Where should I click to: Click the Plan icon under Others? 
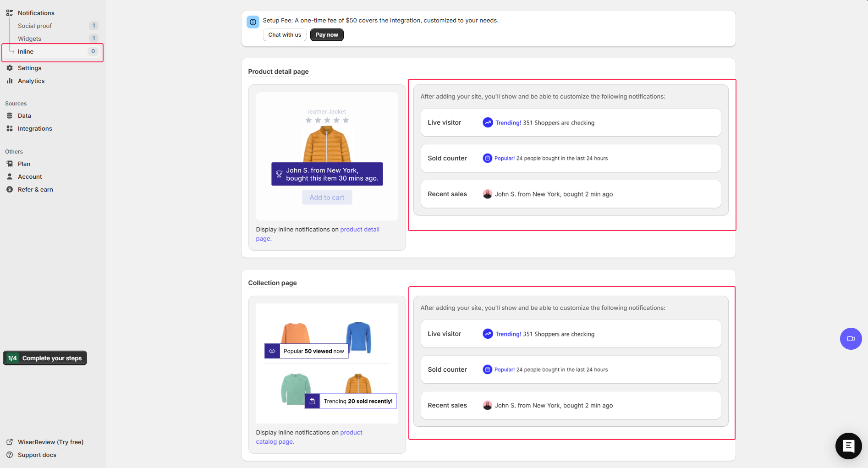tap(10, 164)
